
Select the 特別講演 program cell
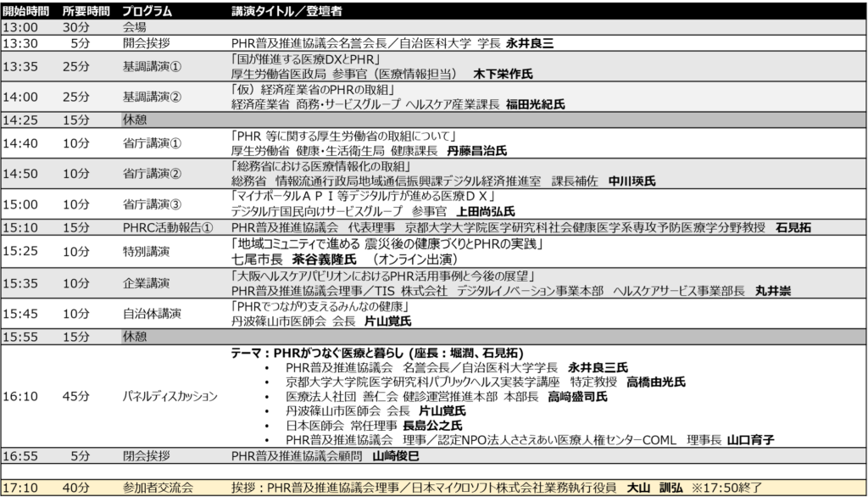pyautogui.click(x=147, y=251)
